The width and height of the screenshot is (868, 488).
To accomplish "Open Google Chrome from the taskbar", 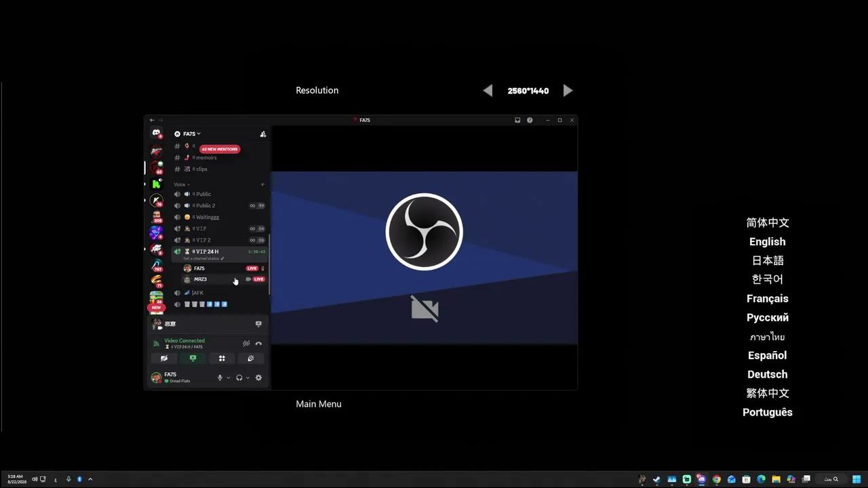I will pos(716,480).
